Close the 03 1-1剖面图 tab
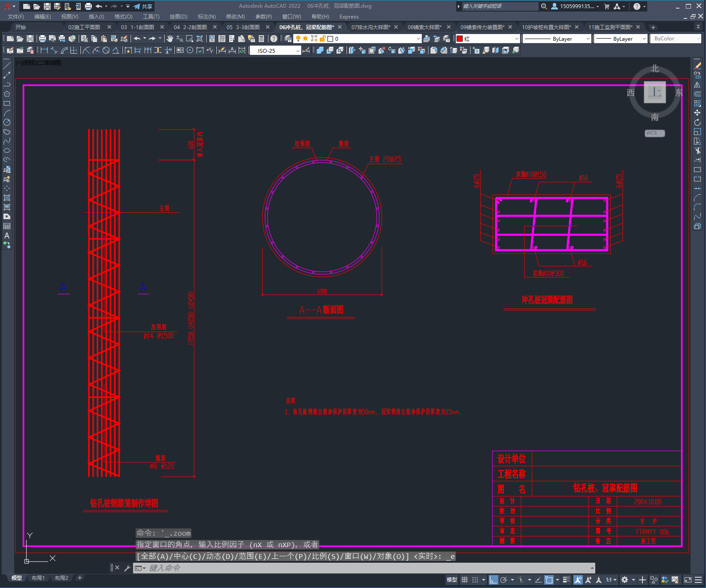Screen dimensions: 706x588 [162, 27]
